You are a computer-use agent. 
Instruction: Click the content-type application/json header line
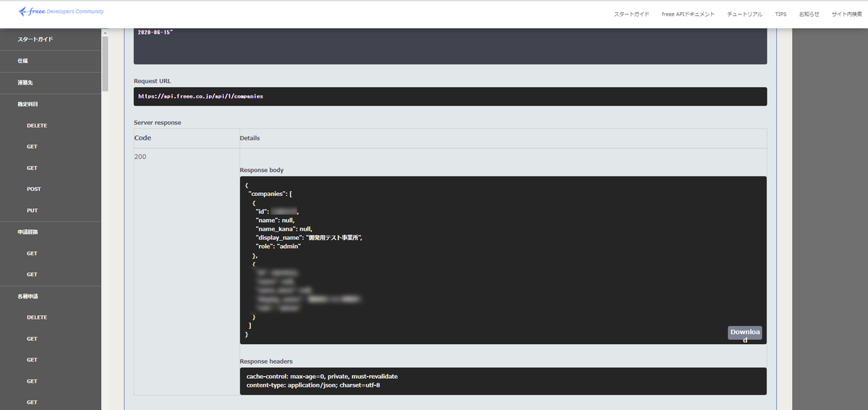pyautogui.click(x=313, y=385)
